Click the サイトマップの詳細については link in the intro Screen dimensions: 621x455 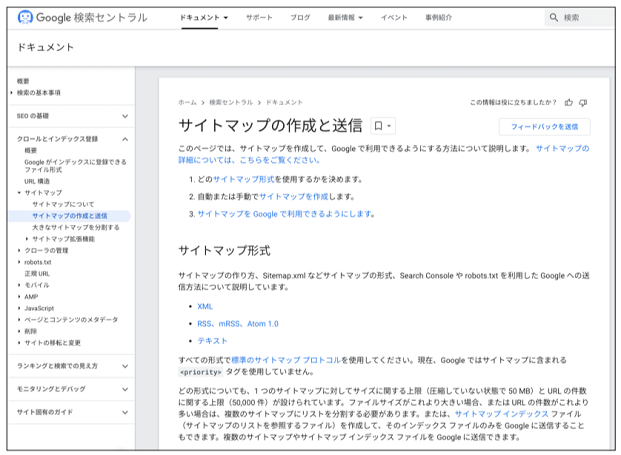pyautogui.click(x=384, y=154)
